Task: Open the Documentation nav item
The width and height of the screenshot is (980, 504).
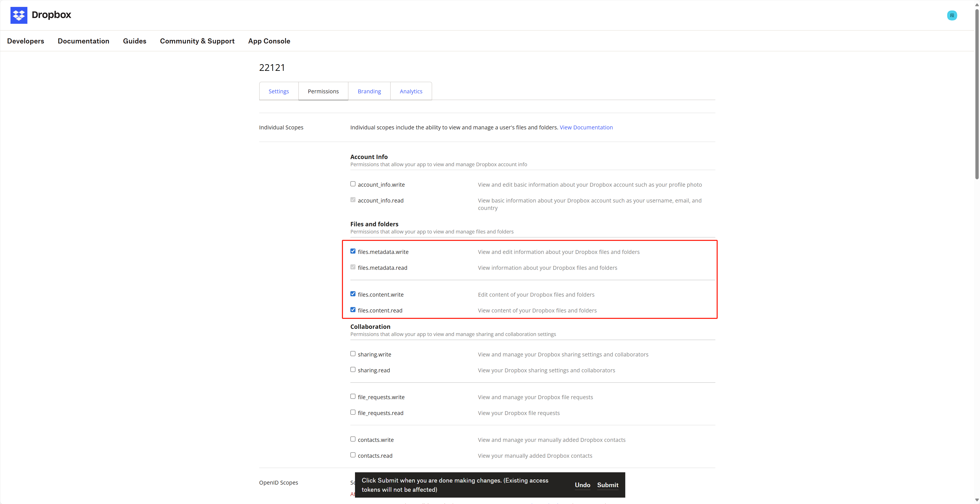Action: [83, 41]
